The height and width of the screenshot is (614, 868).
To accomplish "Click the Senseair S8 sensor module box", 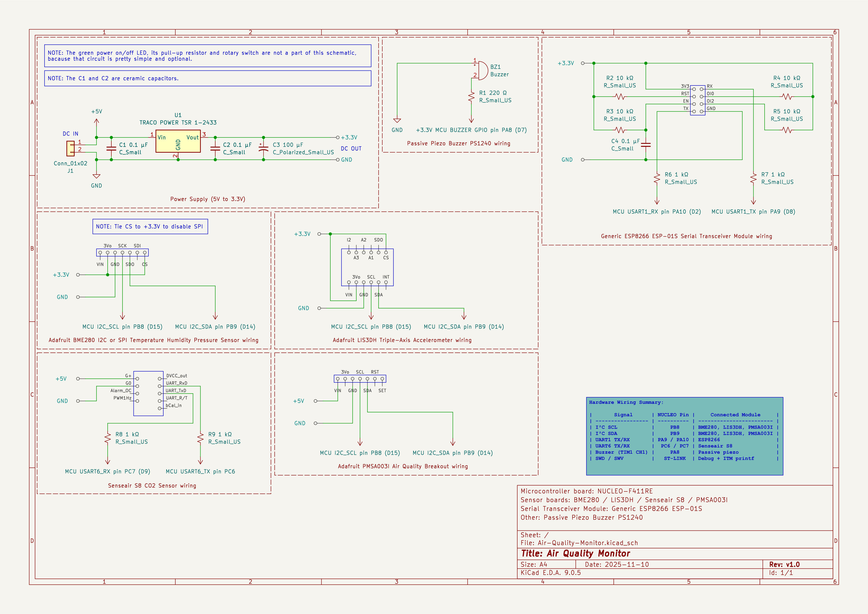I will click(148, 394).
